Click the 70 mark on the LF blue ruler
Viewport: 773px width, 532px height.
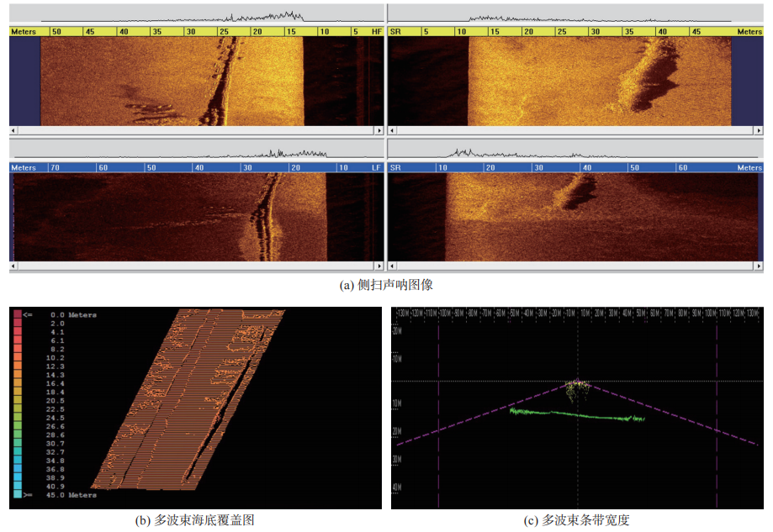click(x=55, y=167)
